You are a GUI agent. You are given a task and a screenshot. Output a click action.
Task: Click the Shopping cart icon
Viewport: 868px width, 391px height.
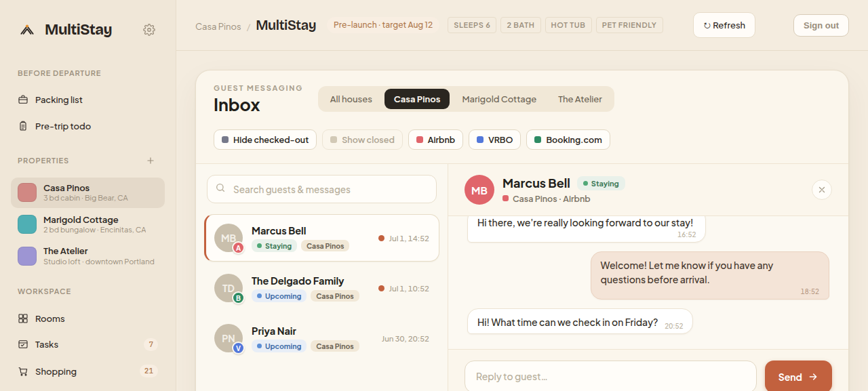tap(23, 371)
